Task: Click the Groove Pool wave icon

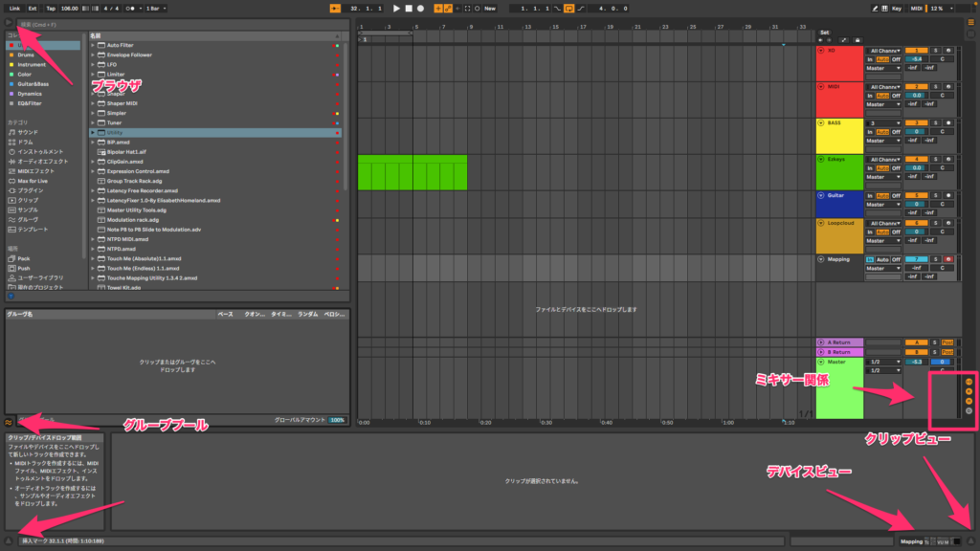Action: click(9, 420)
